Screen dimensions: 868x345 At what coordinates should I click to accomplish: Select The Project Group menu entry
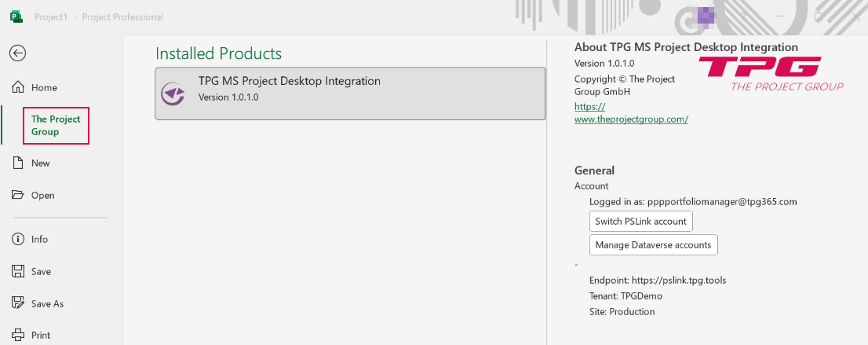click(x=56, y=126)
